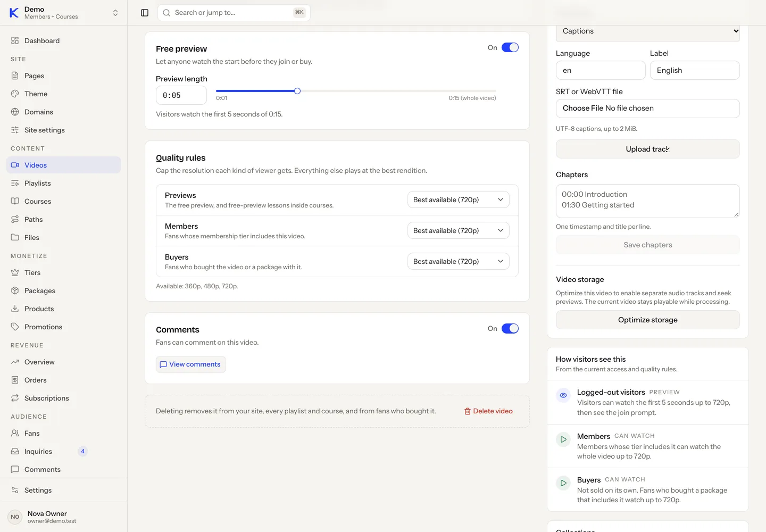The image size is (766, 532).
Task: Click the Domains globe icon
Action: click(15, 112)
